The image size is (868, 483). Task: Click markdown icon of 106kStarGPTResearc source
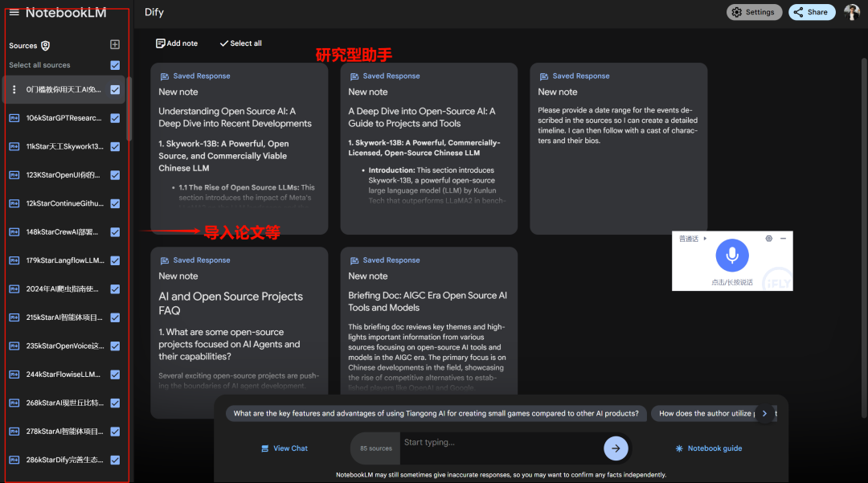(x=14, y=118)
